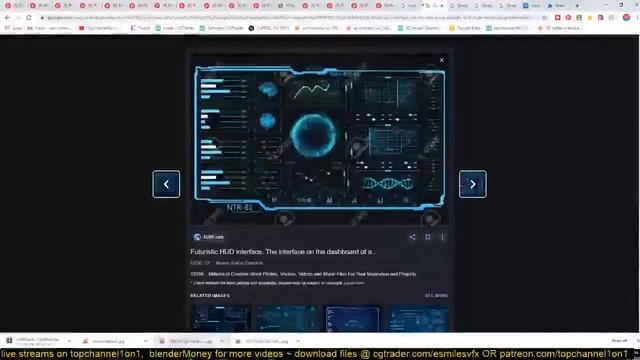Advance to the next image with right arrow
This screenshot has height=360, width=640.
coord(472,184)
